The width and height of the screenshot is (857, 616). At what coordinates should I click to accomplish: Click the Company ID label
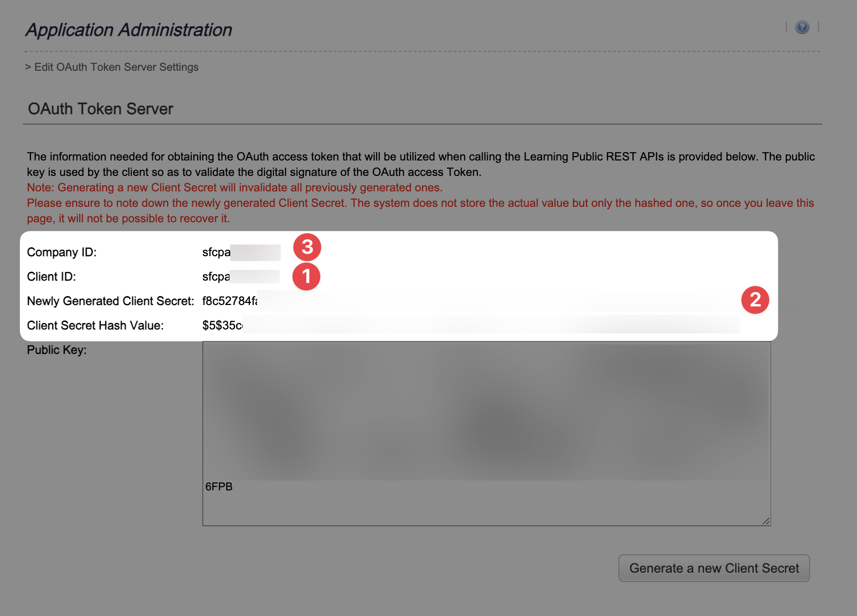(62, 252)
